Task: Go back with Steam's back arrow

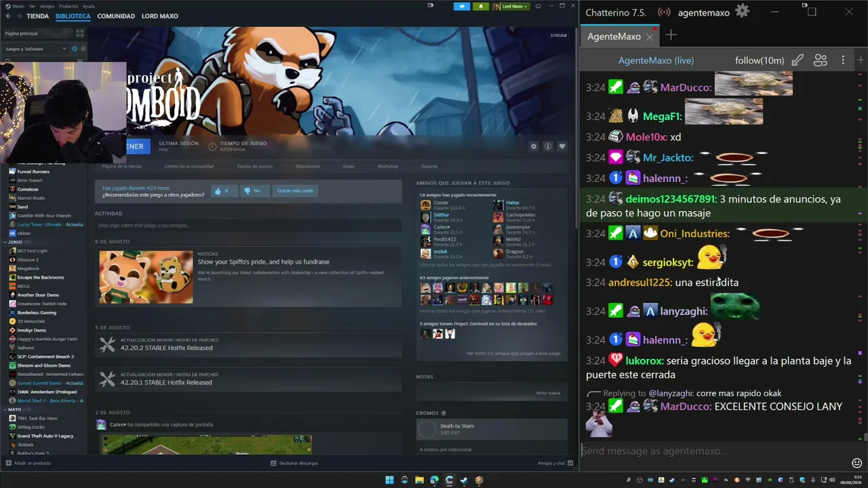Action: 8,16
